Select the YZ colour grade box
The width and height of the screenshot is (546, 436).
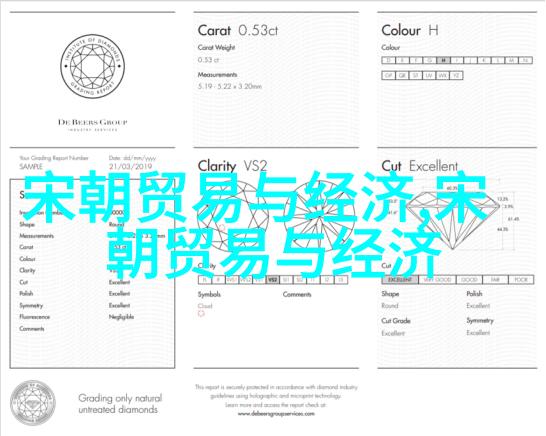point(456,75)
